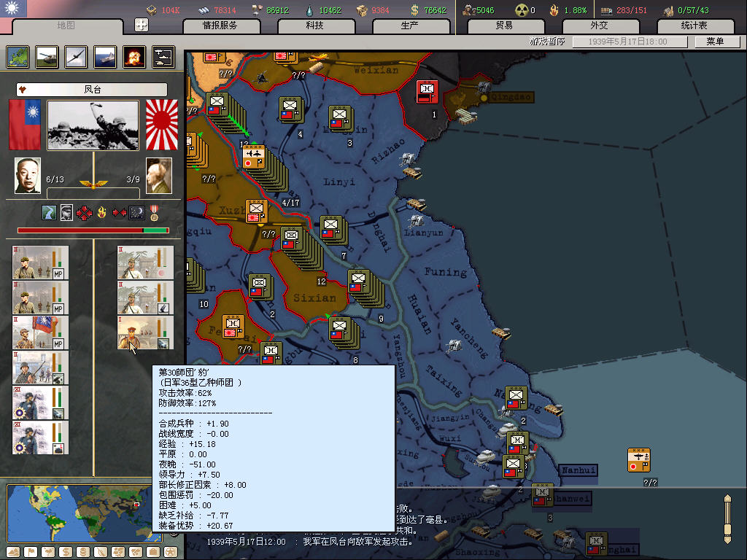Viewport: 747px width, 560px height.
Task: Open the 外交 diplomacy tab
Action: [598, 26]
